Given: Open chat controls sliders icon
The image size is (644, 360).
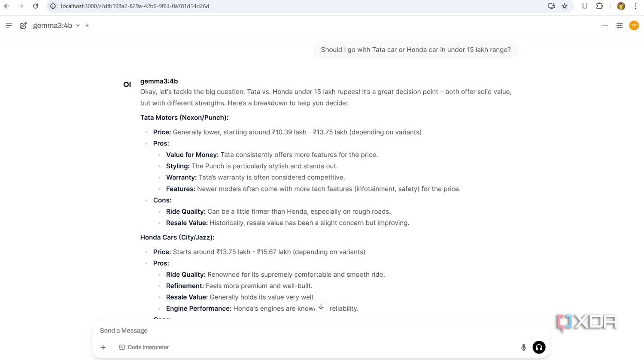Looking at the screenshot, I should 620,25.
